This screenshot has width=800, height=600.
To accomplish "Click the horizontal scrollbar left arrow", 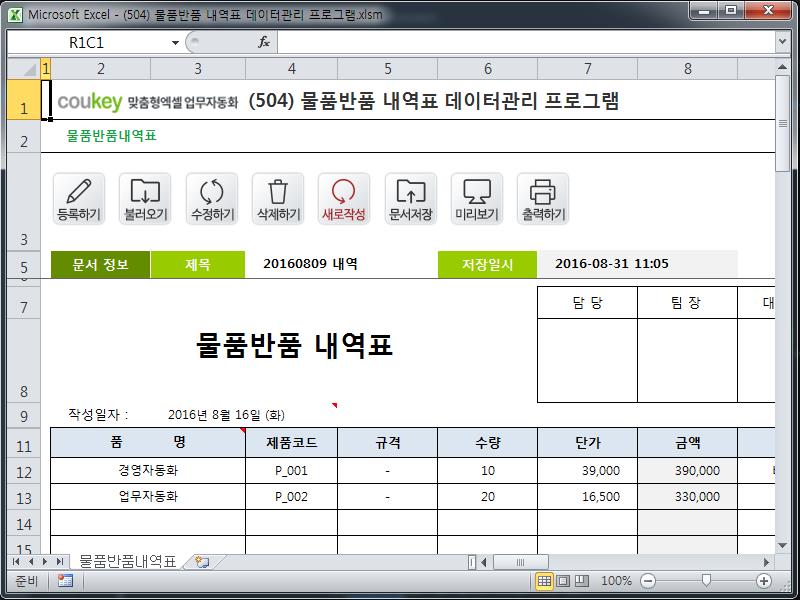I will click(x=484, y=562).
